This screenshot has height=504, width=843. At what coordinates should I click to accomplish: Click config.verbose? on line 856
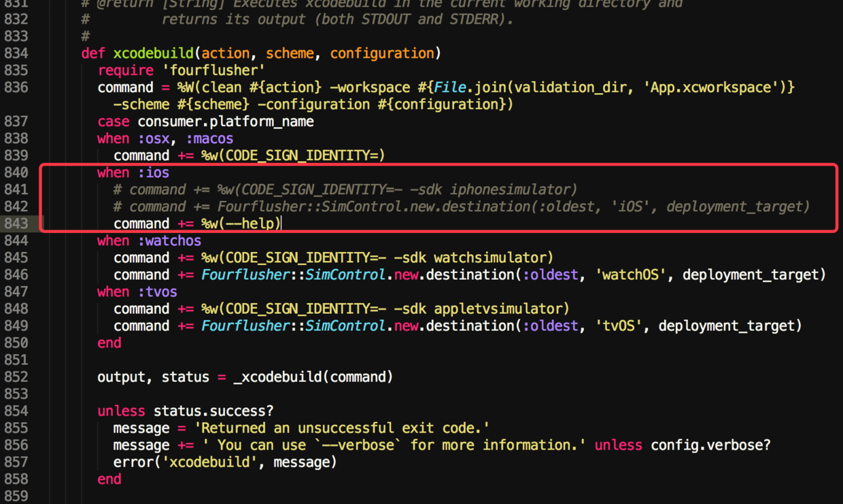point(711,445)
